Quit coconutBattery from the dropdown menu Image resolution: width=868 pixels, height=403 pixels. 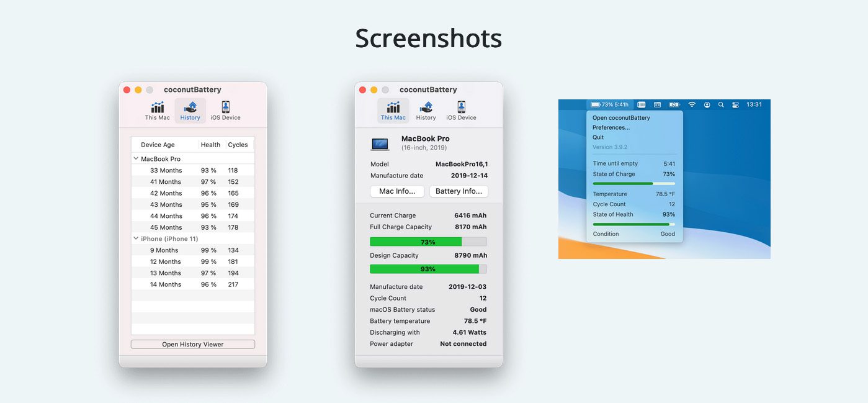[597, 137]
